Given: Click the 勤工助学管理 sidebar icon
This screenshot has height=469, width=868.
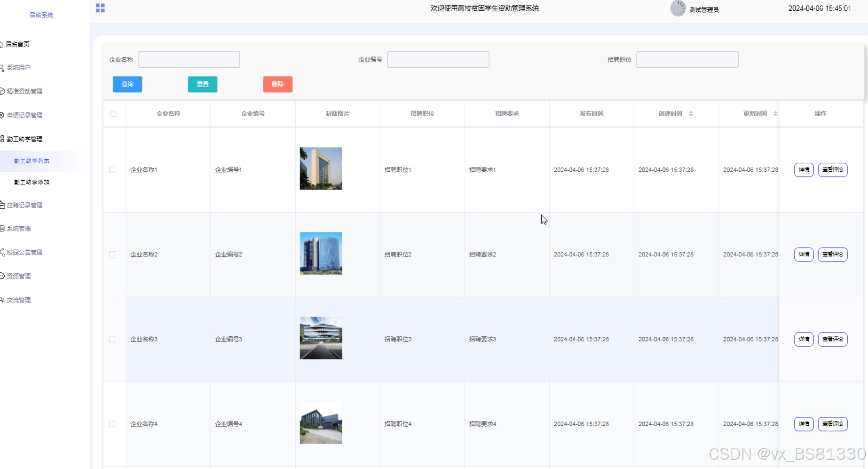Looking at the screenshot, I should pos(2,139).
